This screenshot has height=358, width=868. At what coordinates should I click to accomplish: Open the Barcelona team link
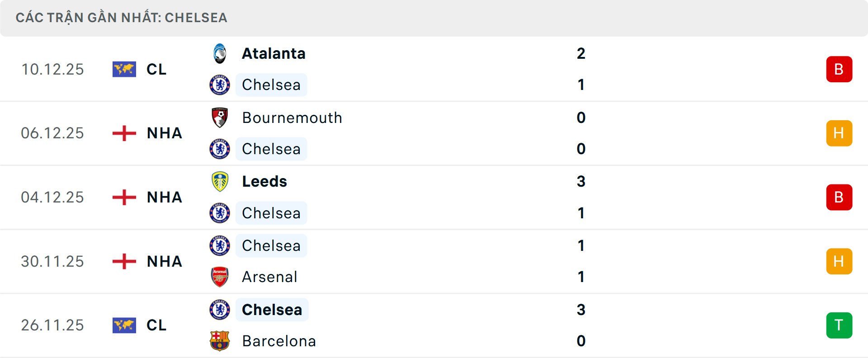[279, 341]
